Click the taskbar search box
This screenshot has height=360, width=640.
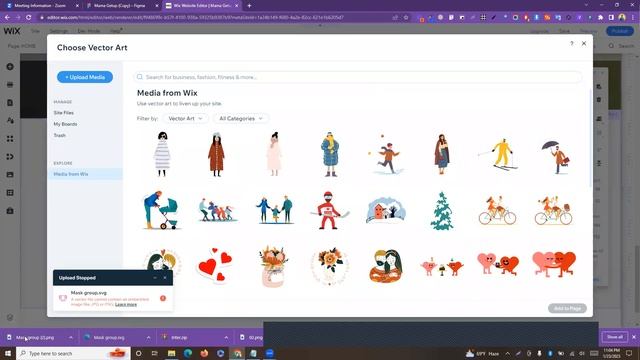pos(73,353)
